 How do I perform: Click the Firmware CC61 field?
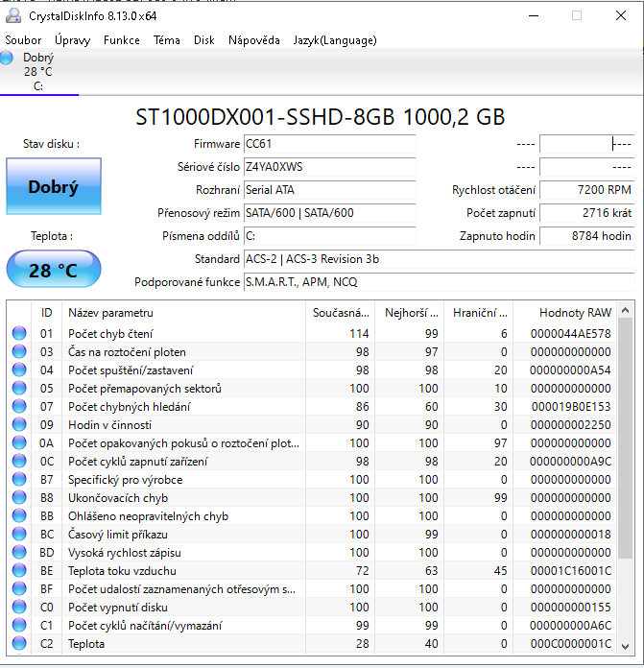click(x=329, y=144)
